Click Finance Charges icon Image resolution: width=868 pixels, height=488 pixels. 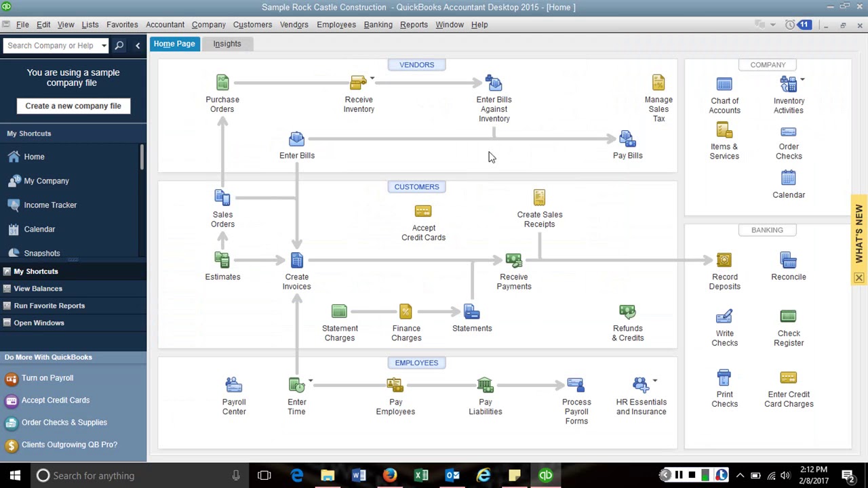(406, 311)
